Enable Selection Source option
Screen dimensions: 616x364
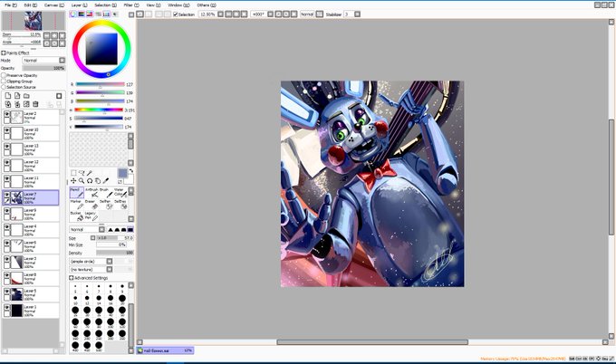point(4,87)
